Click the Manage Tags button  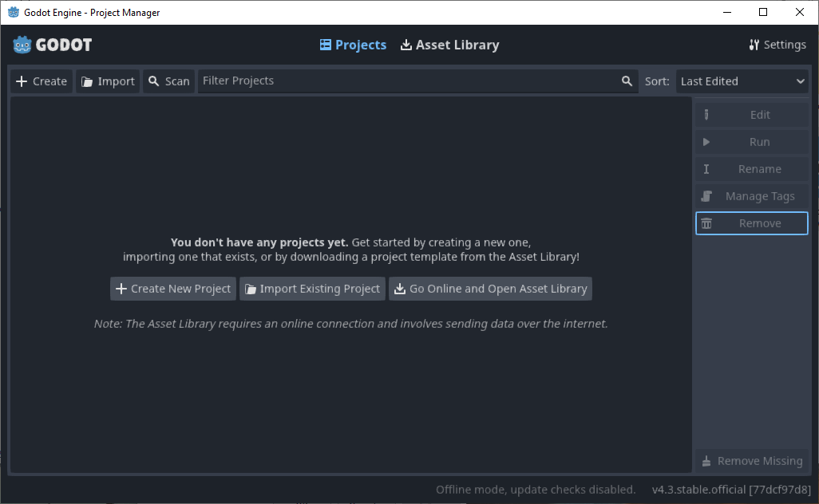[x=752, y=196]
